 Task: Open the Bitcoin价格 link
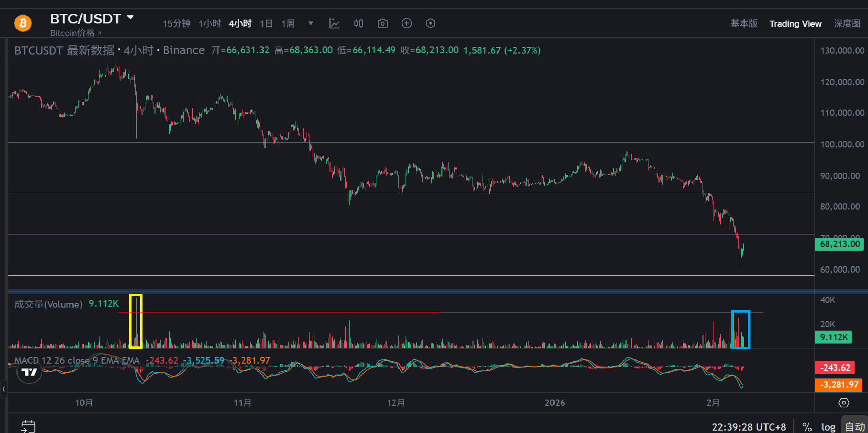[76, 33]
